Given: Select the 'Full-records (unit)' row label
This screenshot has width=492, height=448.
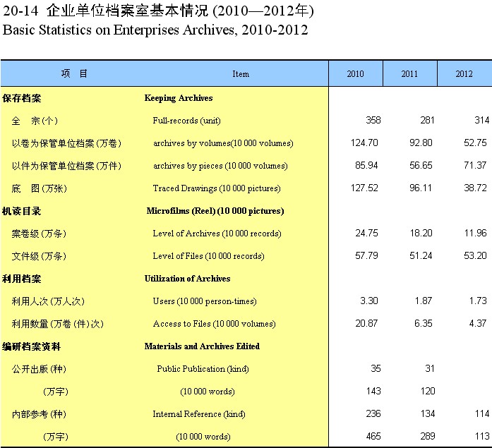Looking at the screenshot, I should point(186,121).
